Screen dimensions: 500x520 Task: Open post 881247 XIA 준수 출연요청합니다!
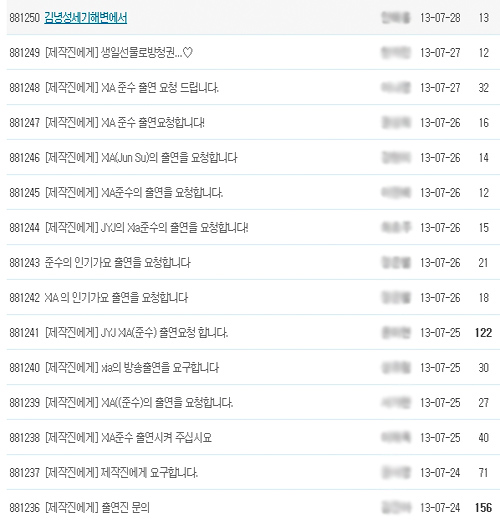(124, 123)
